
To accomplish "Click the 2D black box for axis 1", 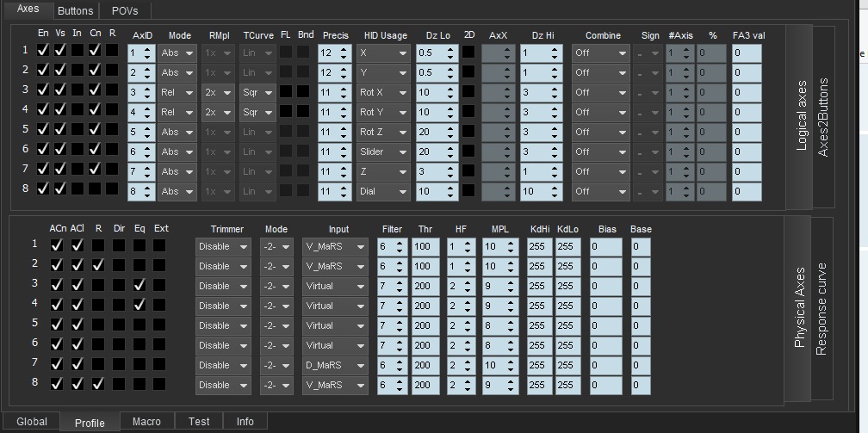I will click(x=468, y=52).
